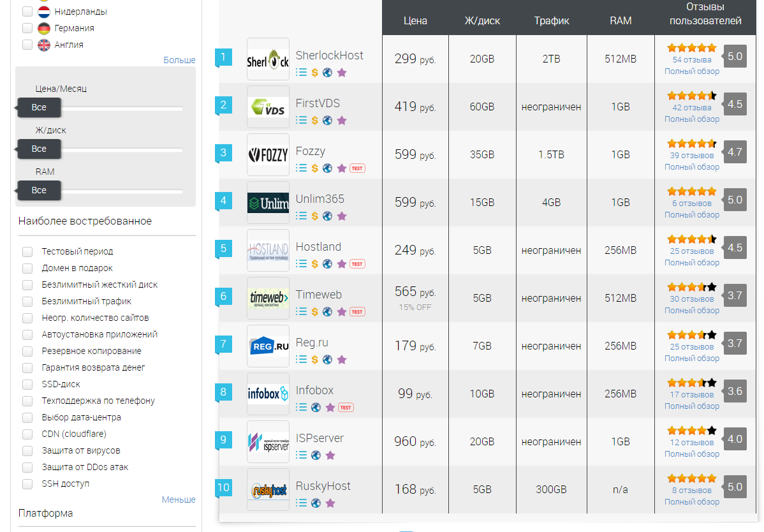Screen dimensions: 764x532
Task: Click the purple star under RuskyHost
Action: click(330, 503)
